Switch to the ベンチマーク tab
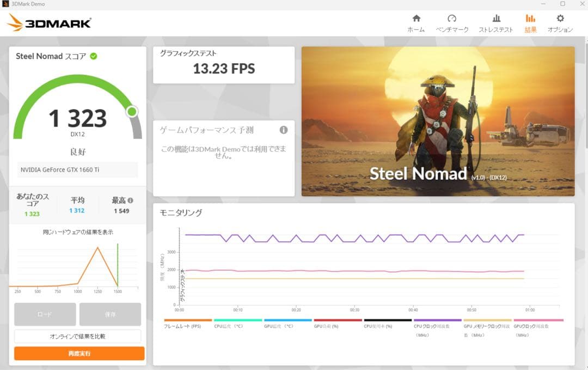Viewport: 588px width, 370px height. click(451, 22)
